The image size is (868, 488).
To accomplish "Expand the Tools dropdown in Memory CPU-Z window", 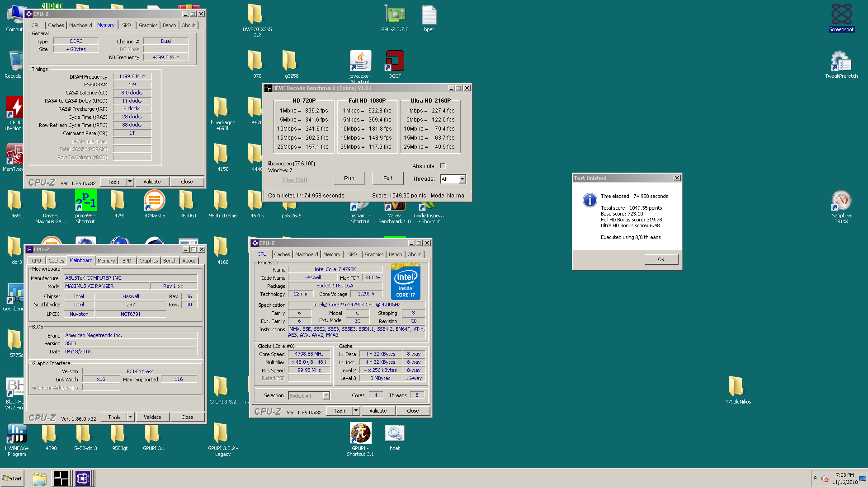I will [130, 182].
